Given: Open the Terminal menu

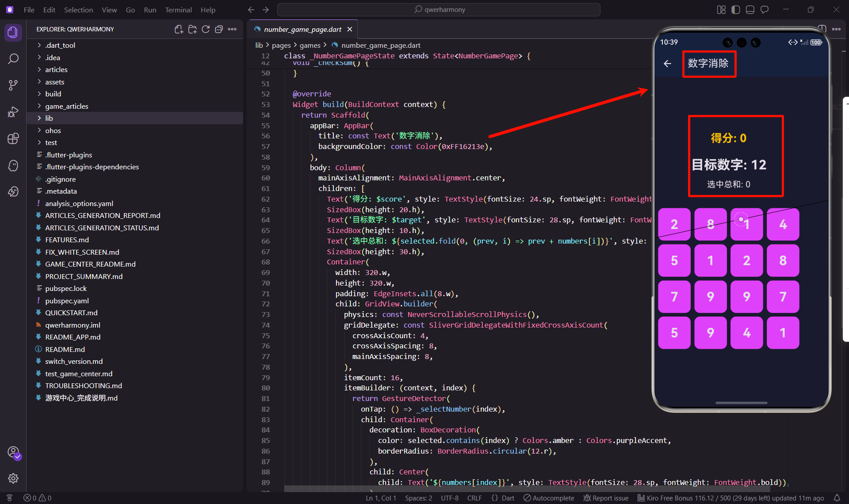Looking at the screenshot, I should click(x=178, y=10).
